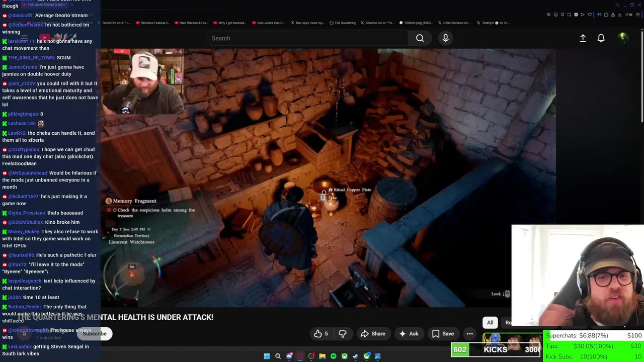Like the video with thumbs up
Image resolution: width=644 pixels, height=362 pixels.
[321, 334]
